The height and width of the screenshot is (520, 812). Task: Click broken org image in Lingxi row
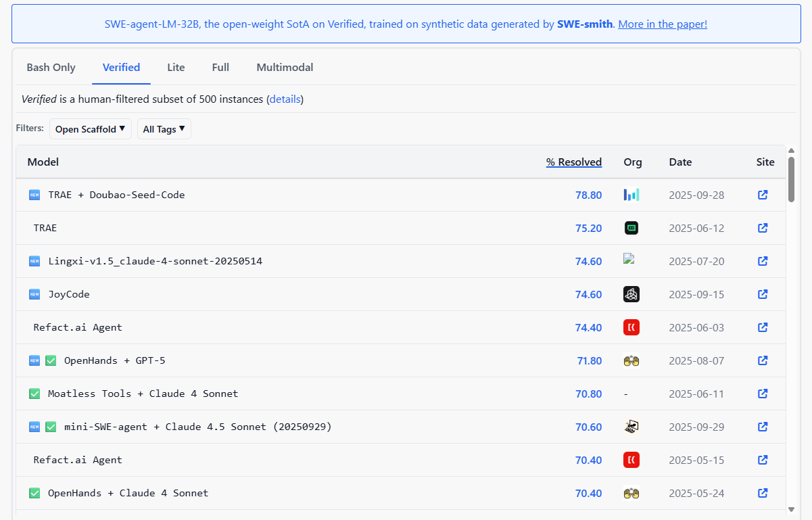point(629,258)
